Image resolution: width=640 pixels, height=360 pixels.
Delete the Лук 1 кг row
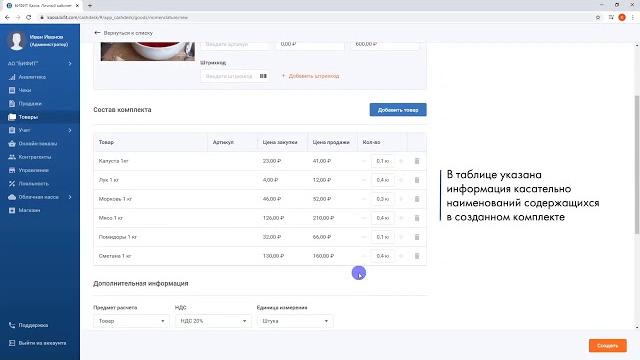(x=417, y=180)
